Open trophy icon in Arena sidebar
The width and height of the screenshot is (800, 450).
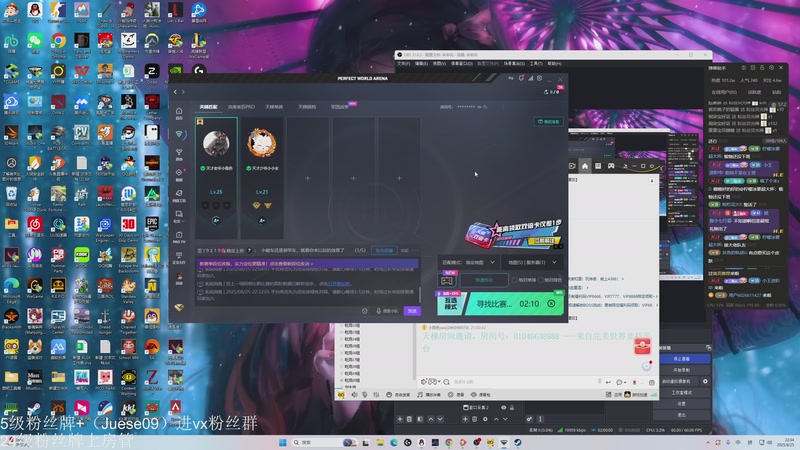179,154
